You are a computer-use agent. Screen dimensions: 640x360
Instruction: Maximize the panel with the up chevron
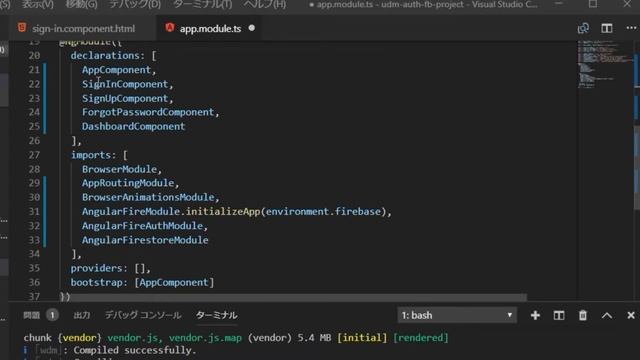click(x=607, y=315)
